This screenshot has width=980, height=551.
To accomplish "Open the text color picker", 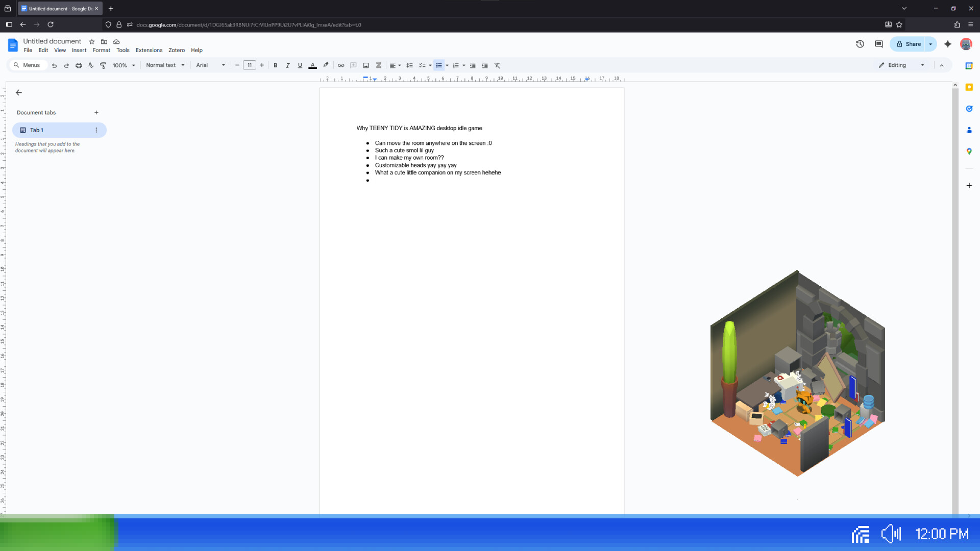I will [312, 65].
